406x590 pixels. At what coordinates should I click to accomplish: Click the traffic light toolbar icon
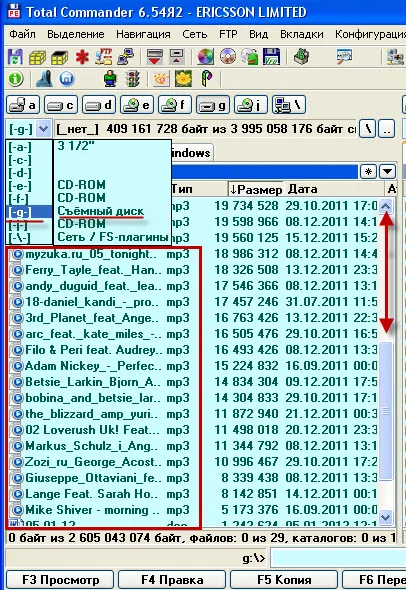pos(132,79)
